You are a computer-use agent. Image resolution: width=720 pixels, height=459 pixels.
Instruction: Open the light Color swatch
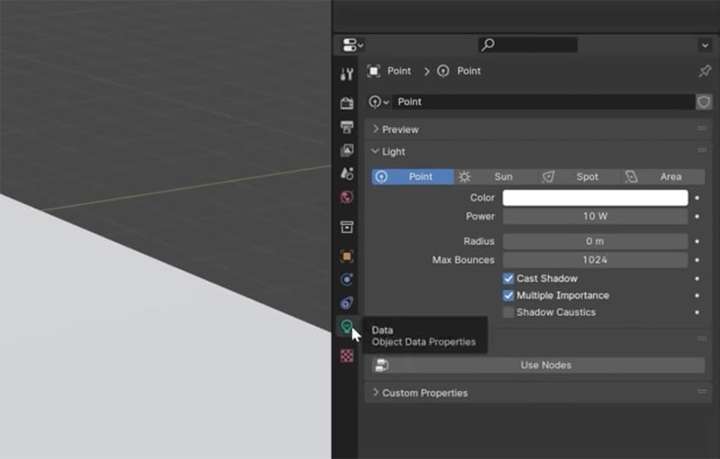tap(595, 198)
